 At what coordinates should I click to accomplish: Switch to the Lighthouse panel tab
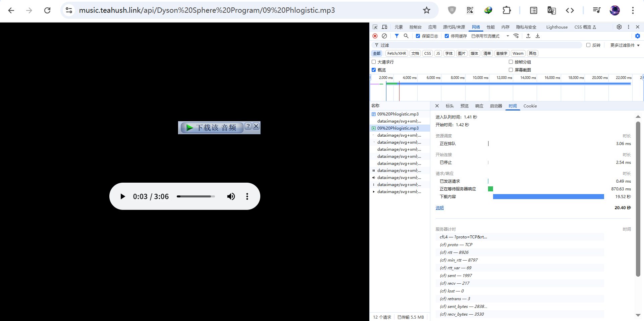click(x=557, y=27)
